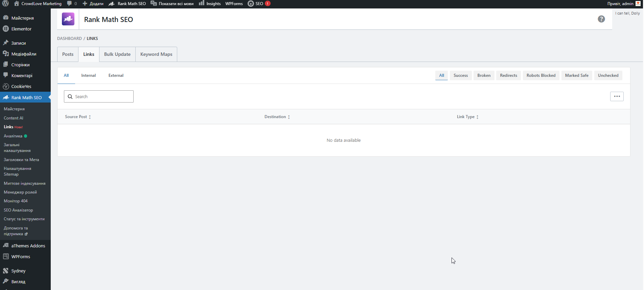Click Показати всі мови in admin bar
644x290 pixels.
pos(172,3)
